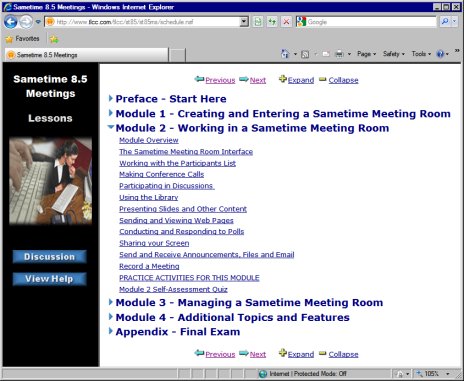This screenshot has height=381, width=464.
Task: Click the Discussion button in sidebar
Action: [x=49, y=257]
